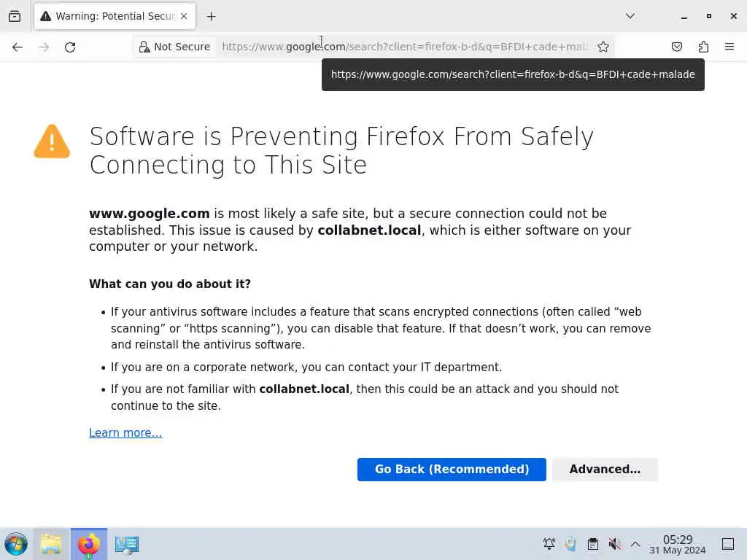
Task: Expand the List all tabs chevron
Action: (630, 16)
